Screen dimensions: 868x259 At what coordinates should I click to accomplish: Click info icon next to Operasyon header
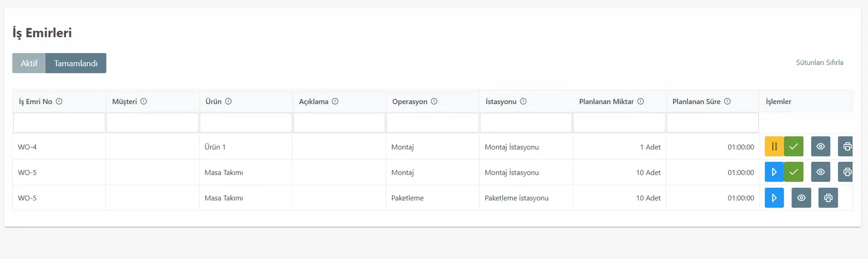click(434, 102)
